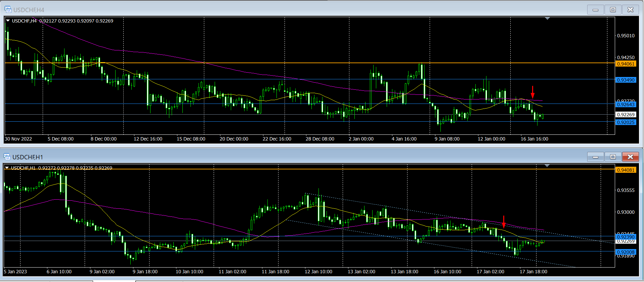Click the '9 Jan 18:00' time label on H1
Image resolution: width=644 pixels, height=282 pixels.
point(145,272)
